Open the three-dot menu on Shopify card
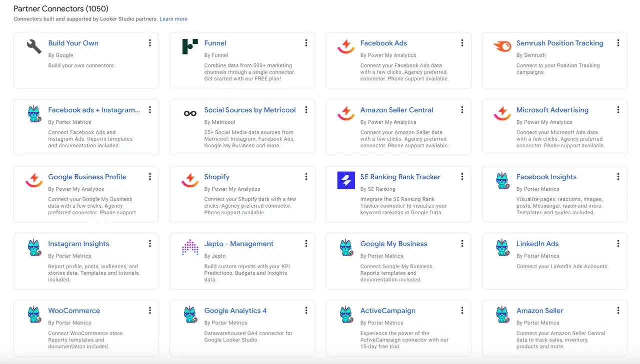The image size is (640, 364). tap(306, 177)
